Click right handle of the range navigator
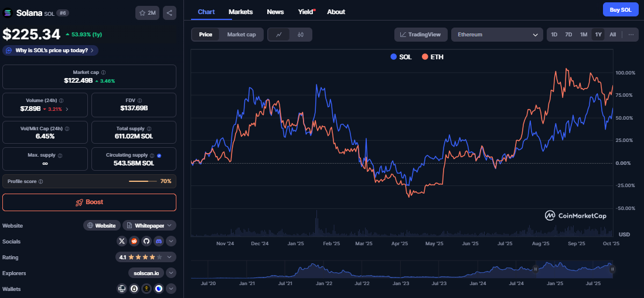 point(612,269)
